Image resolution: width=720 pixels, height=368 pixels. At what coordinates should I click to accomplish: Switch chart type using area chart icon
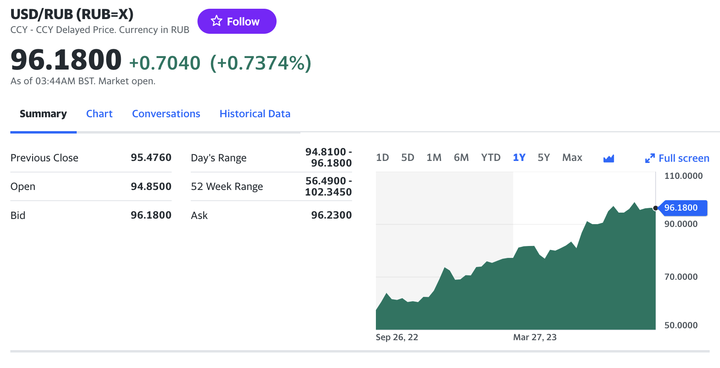[608, 159]
